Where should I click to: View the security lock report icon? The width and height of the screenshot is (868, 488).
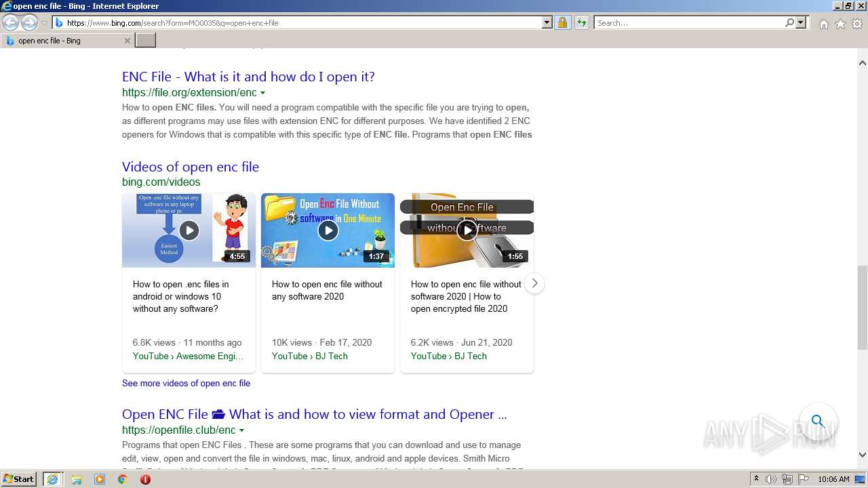click(x=562, y=23)
